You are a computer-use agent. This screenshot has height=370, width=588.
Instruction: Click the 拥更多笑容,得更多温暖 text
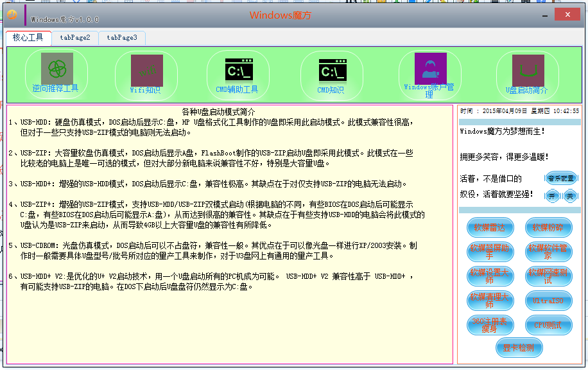coord(505,157)
